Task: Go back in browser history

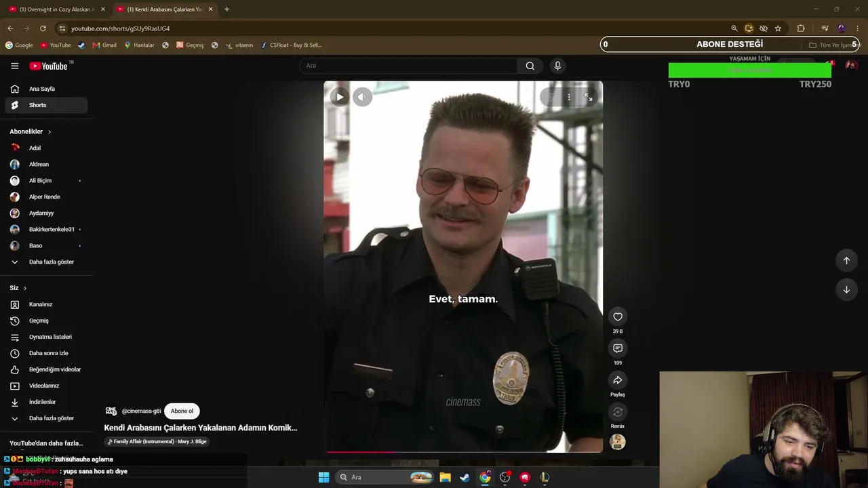Action: [x=10, y=28]
